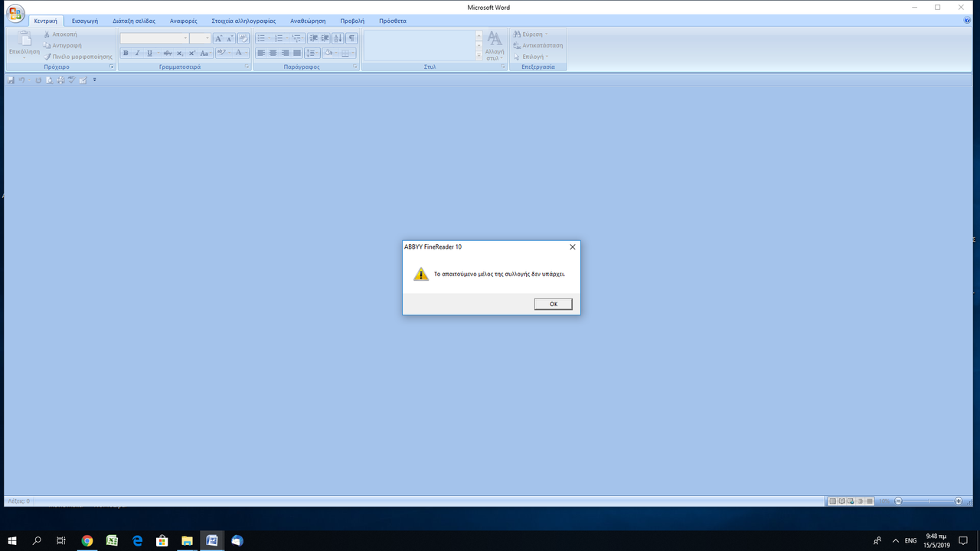Open the Διάταξη σελίδας ribbon tab
The width and height of the screenshot is (980, 551).
coord(134,21)
